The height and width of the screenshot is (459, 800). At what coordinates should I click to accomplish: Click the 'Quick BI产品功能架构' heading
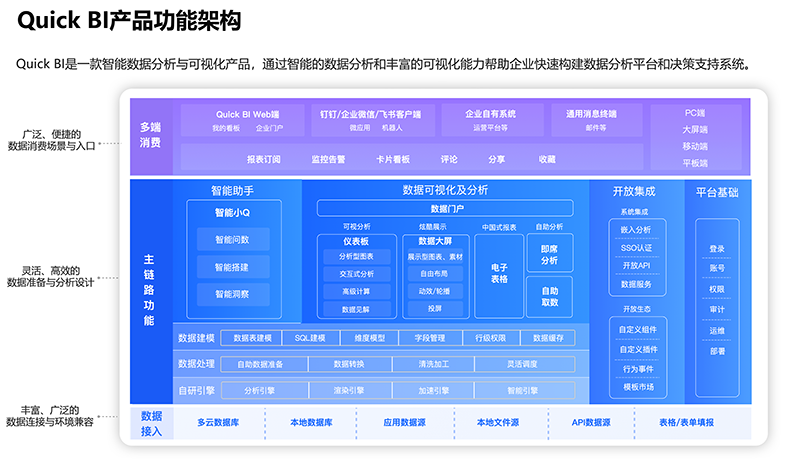tap(129, 21)
